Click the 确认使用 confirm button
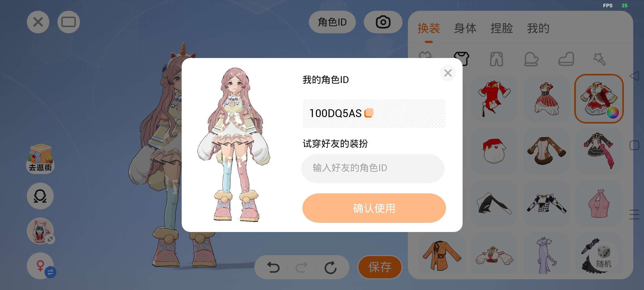This screenshot has width=644, height=290. (x=374, y=208)
